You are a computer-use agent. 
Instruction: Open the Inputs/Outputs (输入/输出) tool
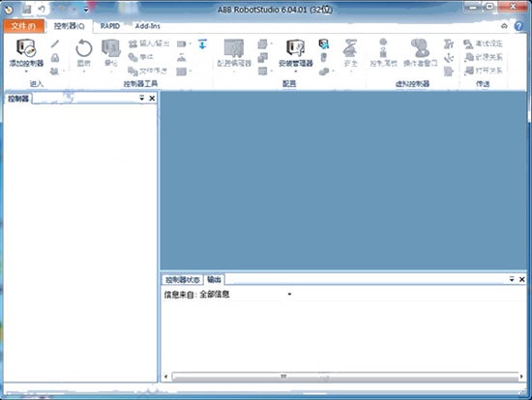pyautogui.click(x=149, y=43)
